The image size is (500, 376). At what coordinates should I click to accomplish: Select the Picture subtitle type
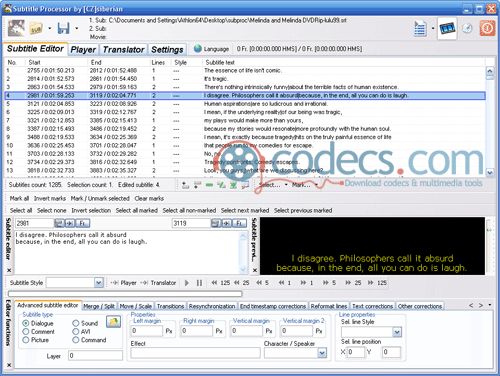pyautogui.click(x=36, y=340)
